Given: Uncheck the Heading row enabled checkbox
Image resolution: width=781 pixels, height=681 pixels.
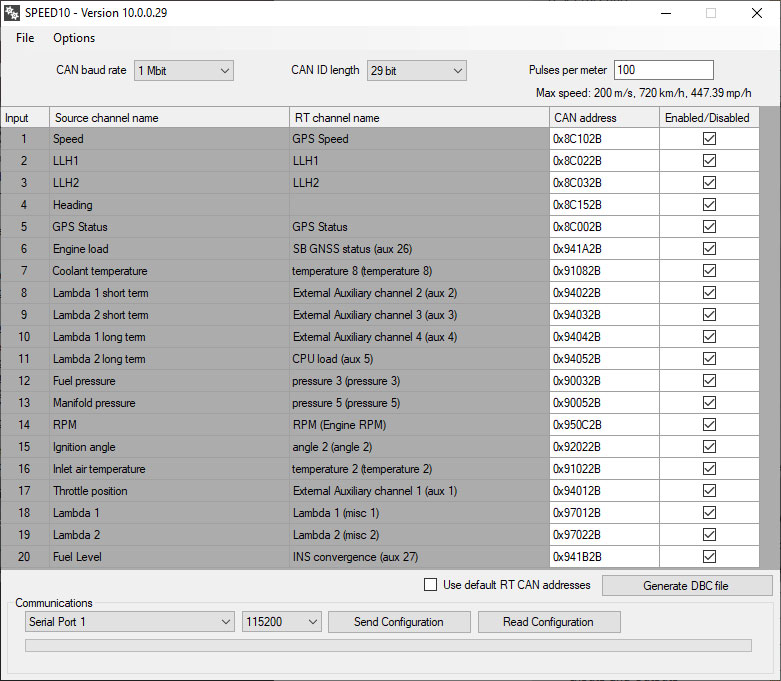Looking at the screenshot, I should coord(709,205).
